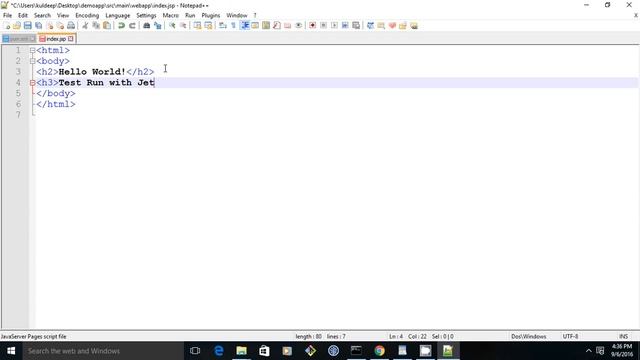Image resolution: width=640 pixels, height=360 pixels.
Task: Click the UTF-8 encoding in status bar
Action: (570, 336)
